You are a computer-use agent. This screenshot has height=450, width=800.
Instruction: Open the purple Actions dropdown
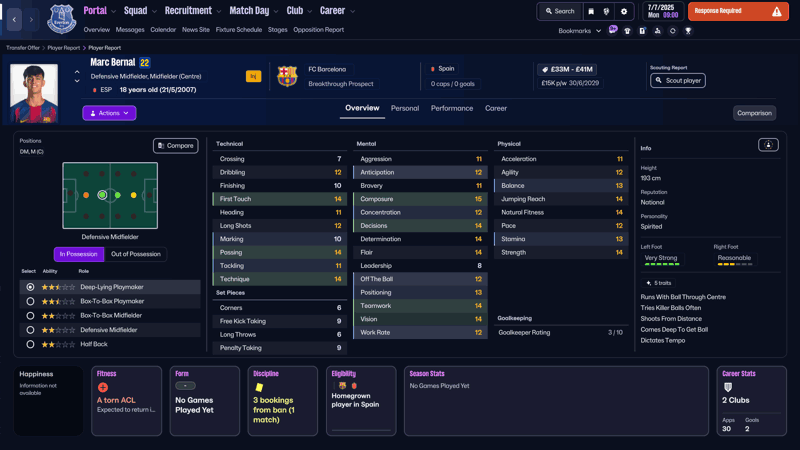[109, 113]
